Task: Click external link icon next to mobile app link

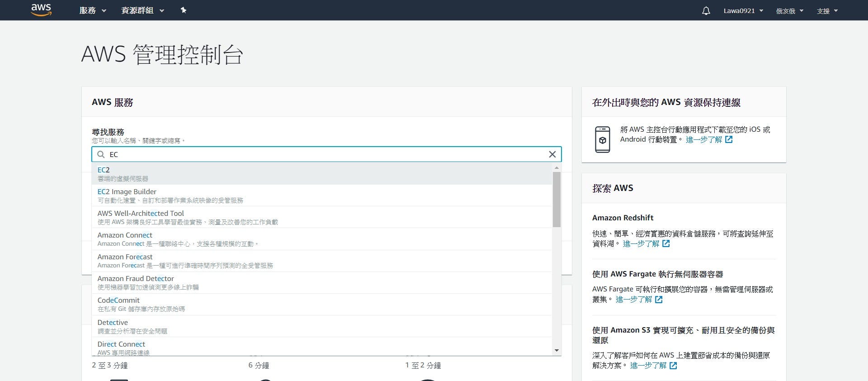Action: pos(729,139)
